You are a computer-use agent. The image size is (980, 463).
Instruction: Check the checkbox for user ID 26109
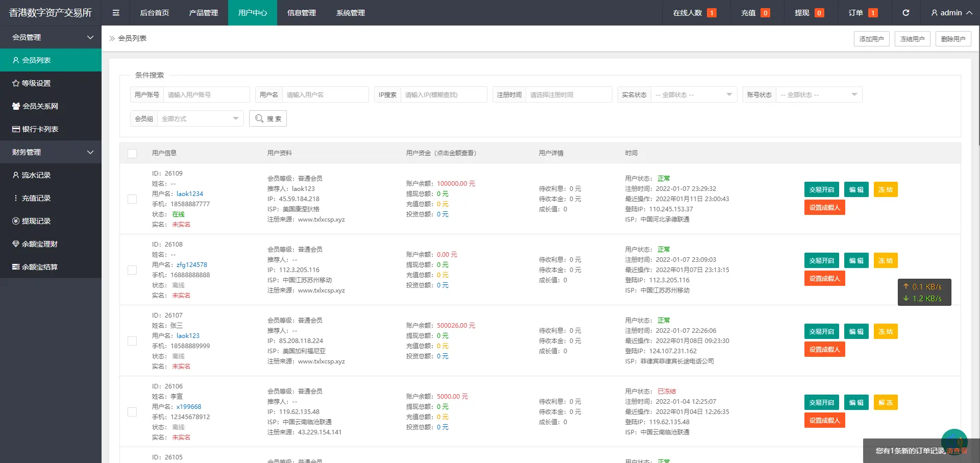click(x=132, y=199)
